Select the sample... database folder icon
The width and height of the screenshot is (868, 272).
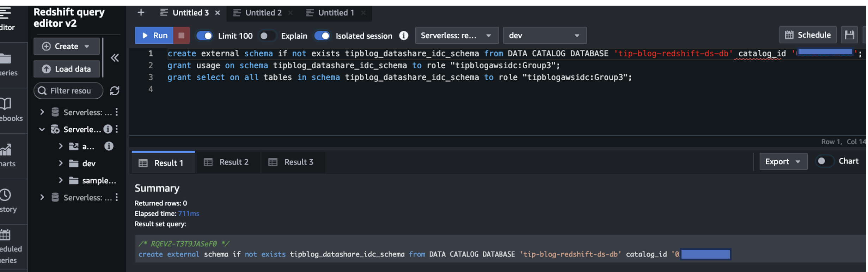tap(74, 180)
